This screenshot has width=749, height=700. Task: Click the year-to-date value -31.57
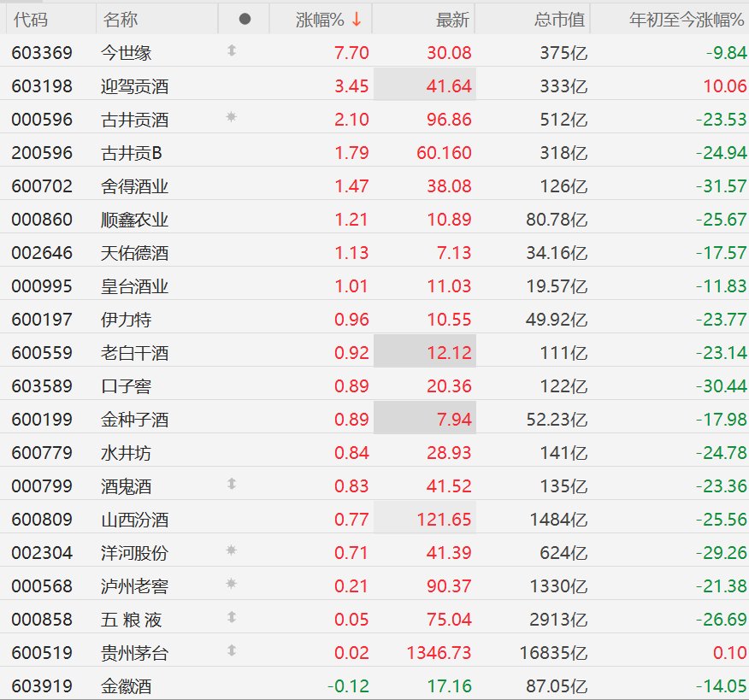point(722,185)
